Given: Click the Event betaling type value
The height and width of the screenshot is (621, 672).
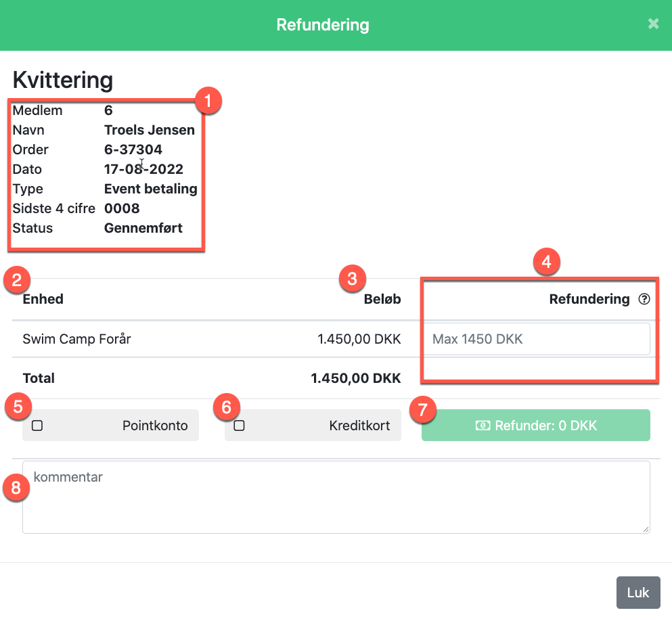Looking at the screenshot, I should pyautogui.click(x=151, y=189).
